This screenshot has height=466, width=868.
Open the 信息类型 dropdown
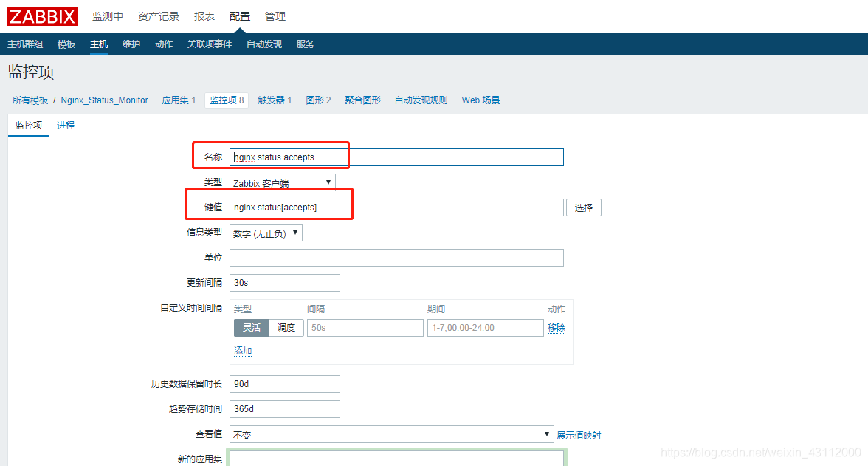click(x=266, y=233)
